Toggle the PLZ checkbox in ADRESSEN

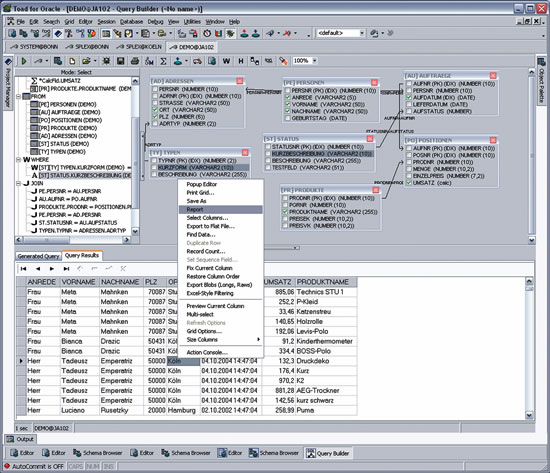click(x=155, y=116)
